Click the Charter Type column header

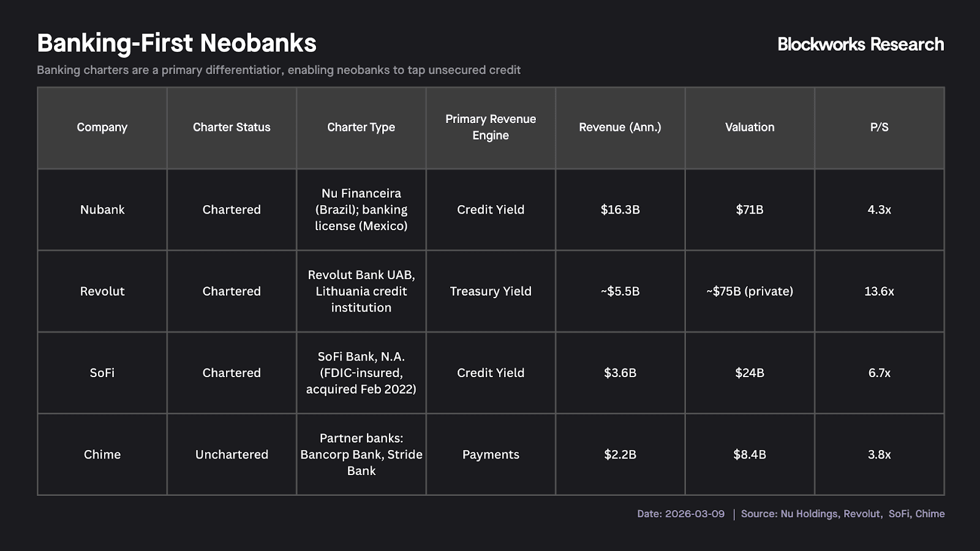(x=361, y=127)
